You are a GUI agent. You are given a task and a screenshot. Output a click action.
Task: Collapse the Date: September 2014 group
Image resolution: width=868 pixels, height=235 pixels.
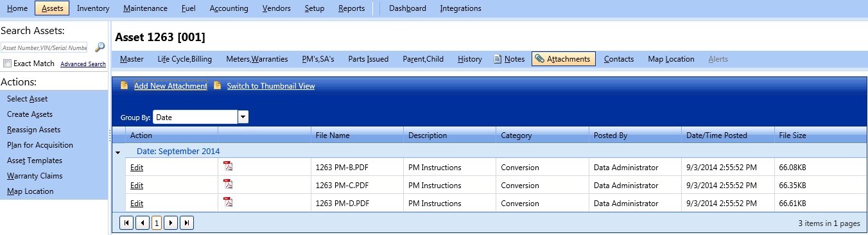pyautogui.click(x=117, y=152)
